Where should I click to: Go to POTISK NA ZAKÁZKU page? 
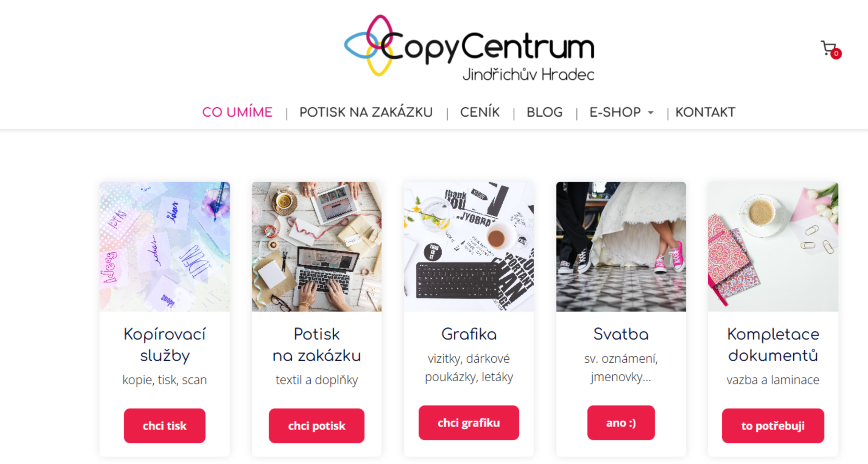(366, 112)
